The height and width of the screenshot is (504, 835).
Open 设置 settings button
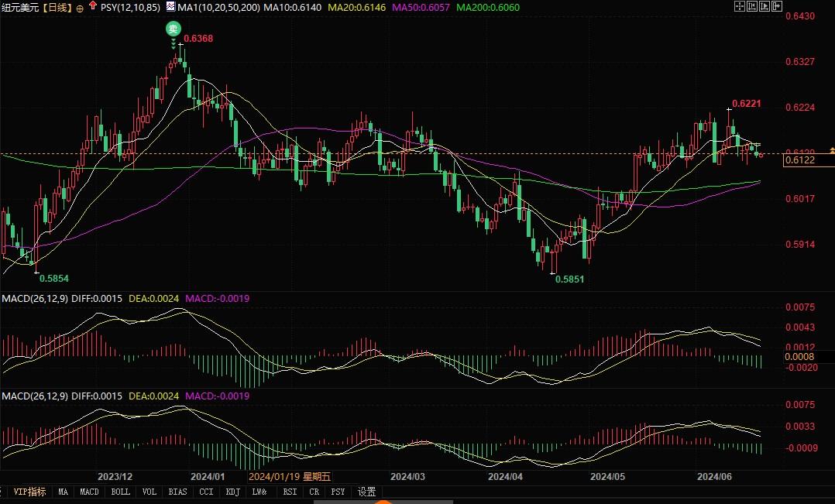[x=366, y=492]
